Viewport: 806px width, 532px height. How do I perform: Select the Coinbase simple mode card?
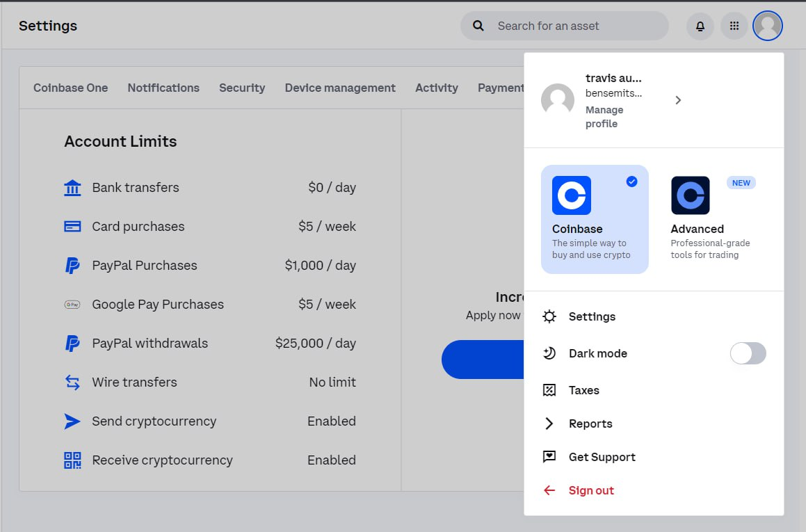coord(594,219)
